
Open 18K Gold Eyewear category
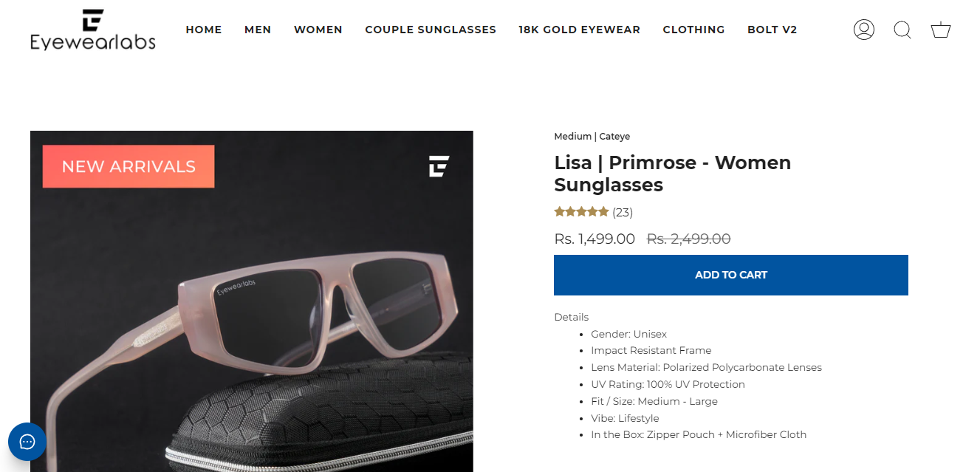click(579, 30)
